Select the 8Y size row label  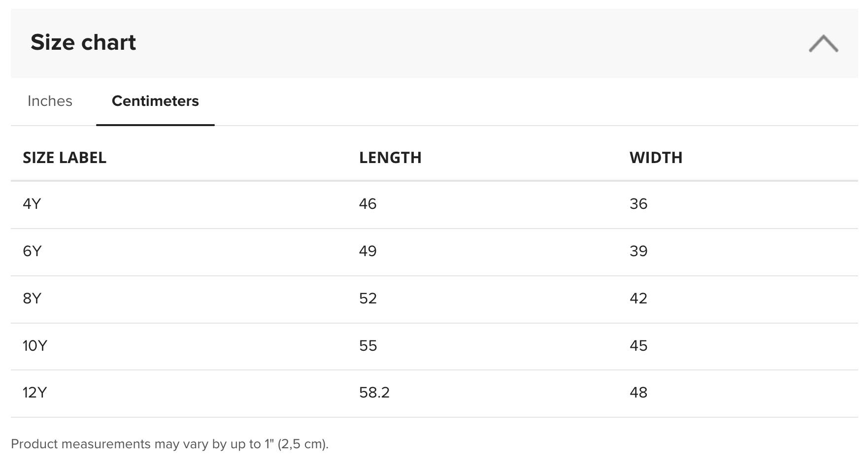(x=32, y=299)
